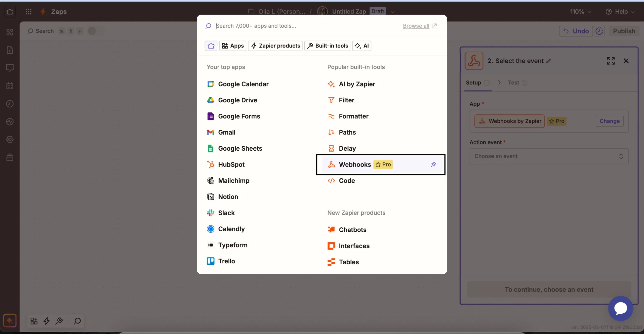This screenshot has height=334, width=644.
Task: Open the Zapier home icon in top bar
Action: click(10, 12)
